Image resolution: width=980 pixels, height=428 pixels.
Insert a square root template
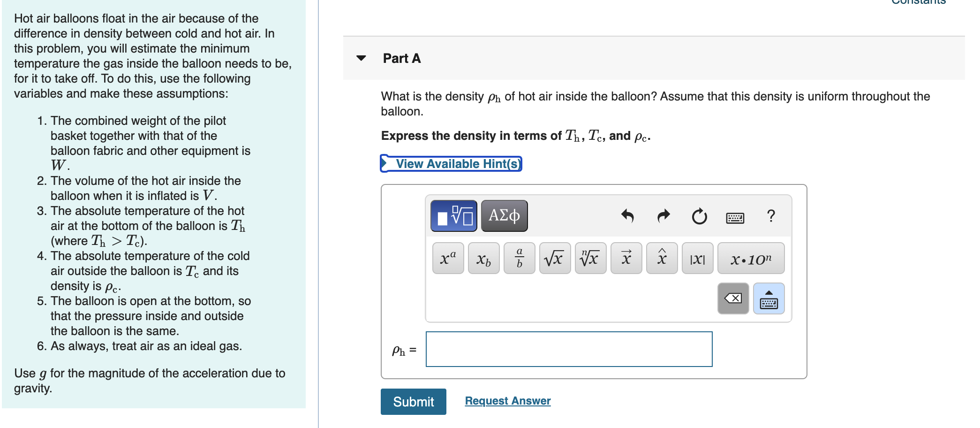555,258
